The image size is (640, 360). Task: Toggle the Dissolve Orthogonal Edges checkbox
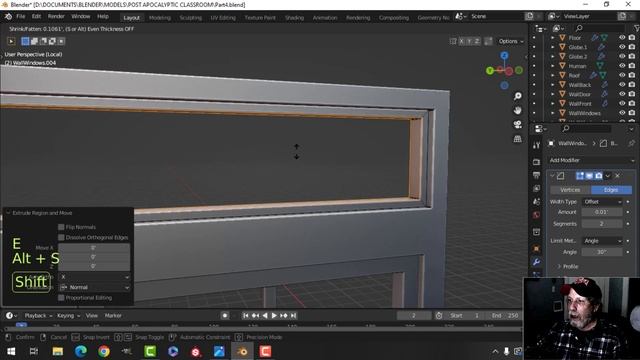[61, 237]
